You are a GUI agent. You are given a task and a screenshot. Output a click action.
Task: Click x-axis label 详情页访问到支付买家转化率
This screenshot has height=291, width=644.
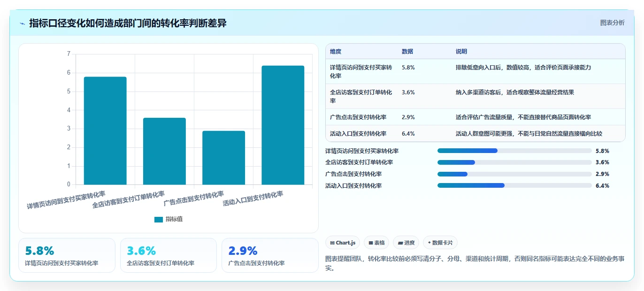click(x=66, y=200)
